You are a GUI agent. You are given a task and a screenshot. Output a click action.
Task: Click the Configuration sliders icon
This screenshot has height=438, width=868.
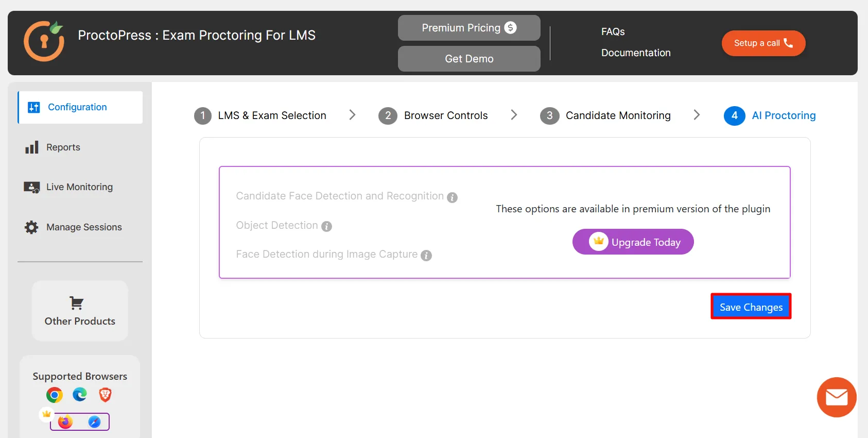tap(34, 107)
